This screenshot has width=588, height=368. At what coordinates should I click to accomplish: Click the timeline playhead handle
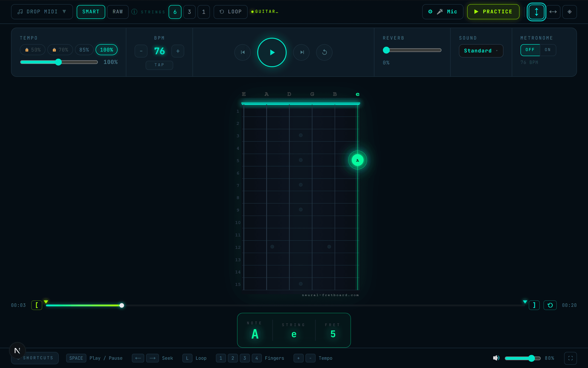122,305
